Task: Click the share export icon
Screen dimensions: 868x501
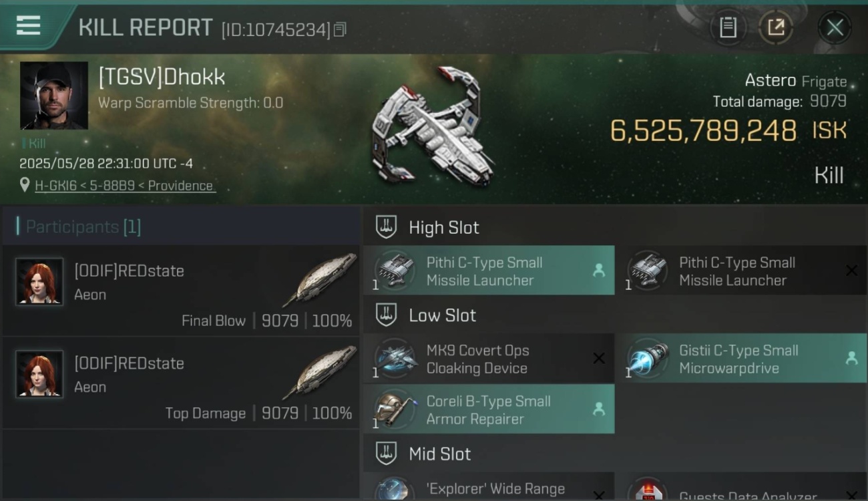Action: [x=776, y=27]
